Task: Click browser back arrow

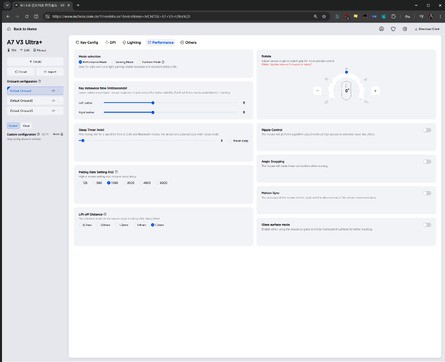Action: pyautogui.click(x=8, y=16)
